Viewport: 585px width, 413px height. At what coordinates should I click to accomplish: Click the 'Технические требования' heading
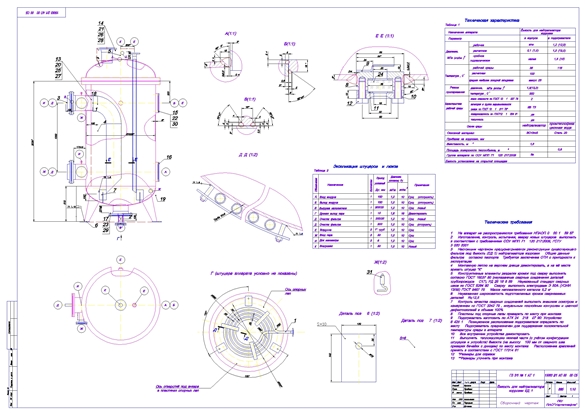pyautogui.click(x=508, y=222)
